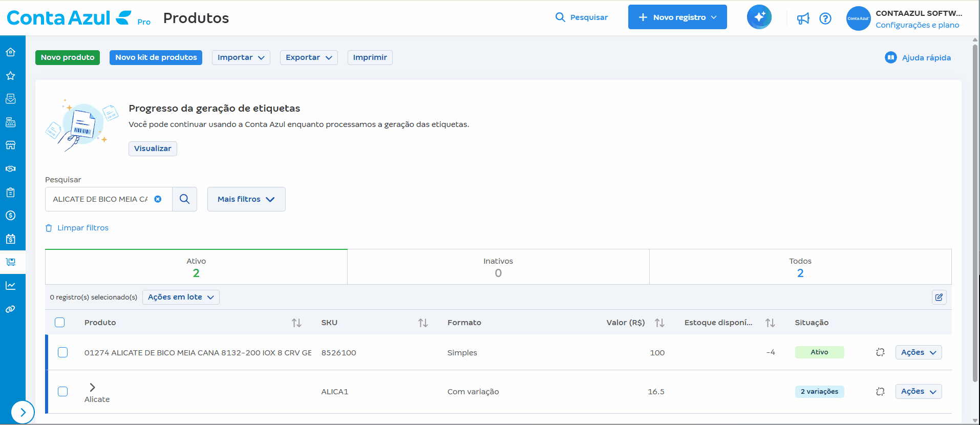The image size is (980, 425).
Task: Tick the checkbox for the Alicate row
Action: [62, 391]
